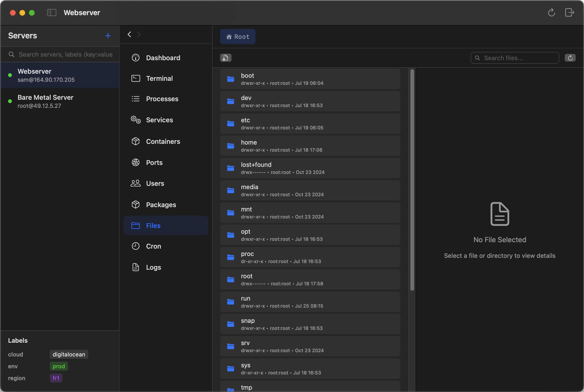
Task: Select the Bare Metal Server entry
Action: (60, 101)
